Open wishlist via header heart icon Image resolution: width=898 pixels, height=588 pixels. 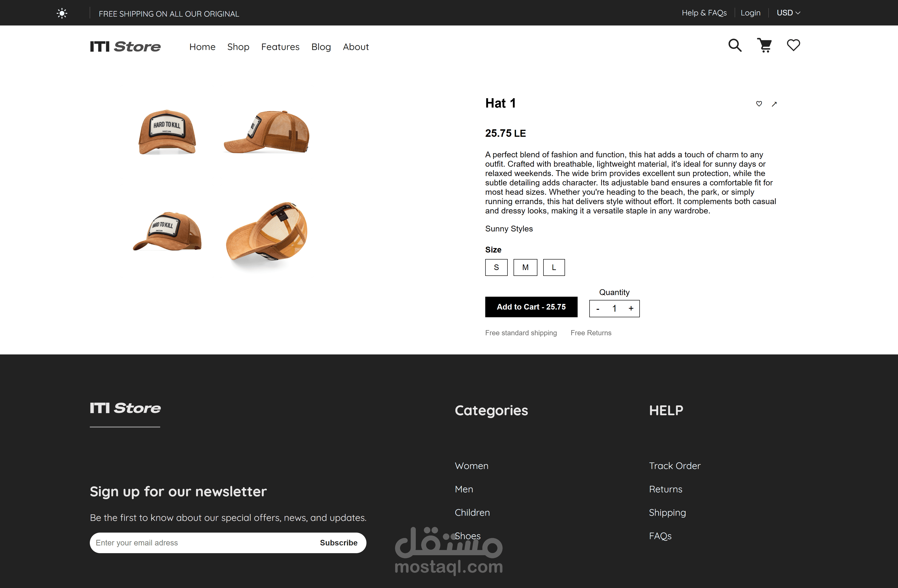tap(793, 45)
